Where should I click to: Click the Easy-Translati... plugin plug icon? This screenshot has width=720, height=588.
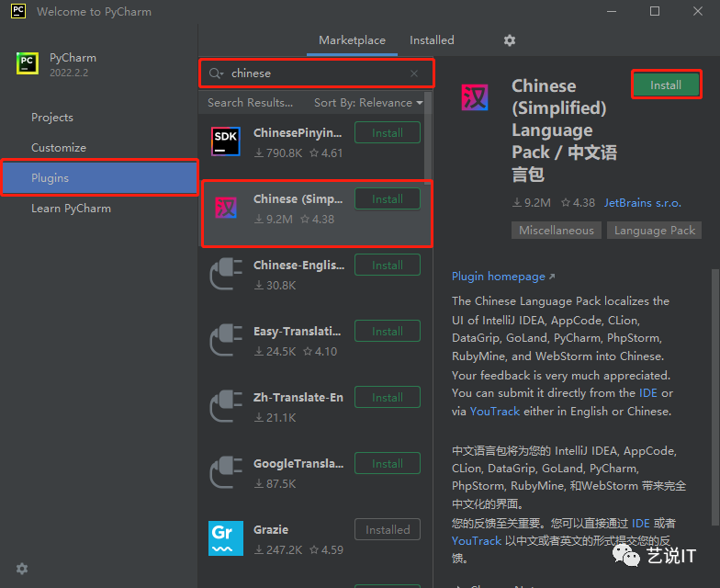[225, 340]
